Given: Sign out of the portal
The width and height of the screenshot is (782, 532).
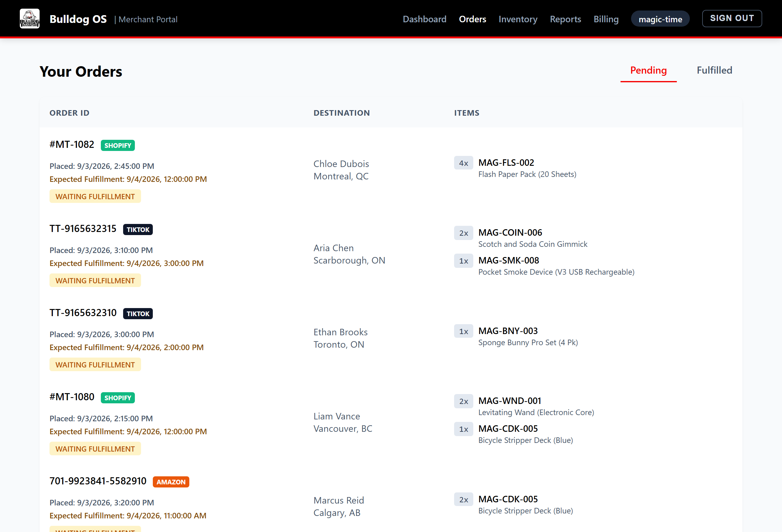Looking at the screenshot, I should tap(732, 19).
